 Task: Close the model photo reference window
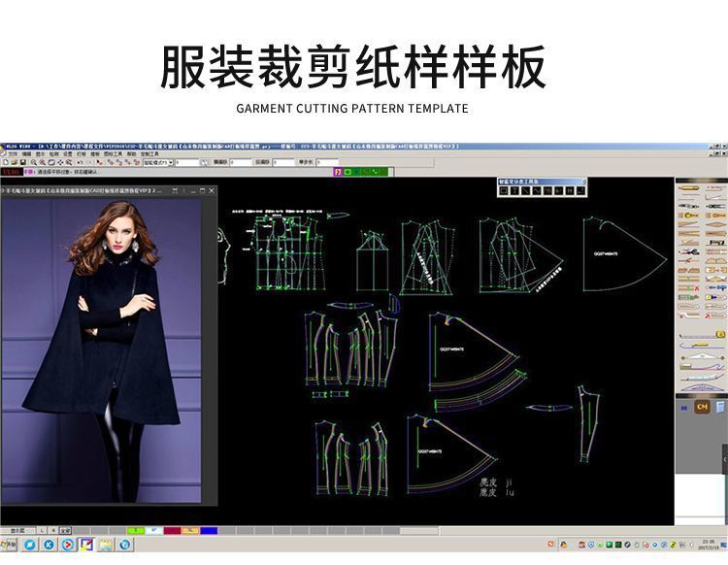coord(212,190)
